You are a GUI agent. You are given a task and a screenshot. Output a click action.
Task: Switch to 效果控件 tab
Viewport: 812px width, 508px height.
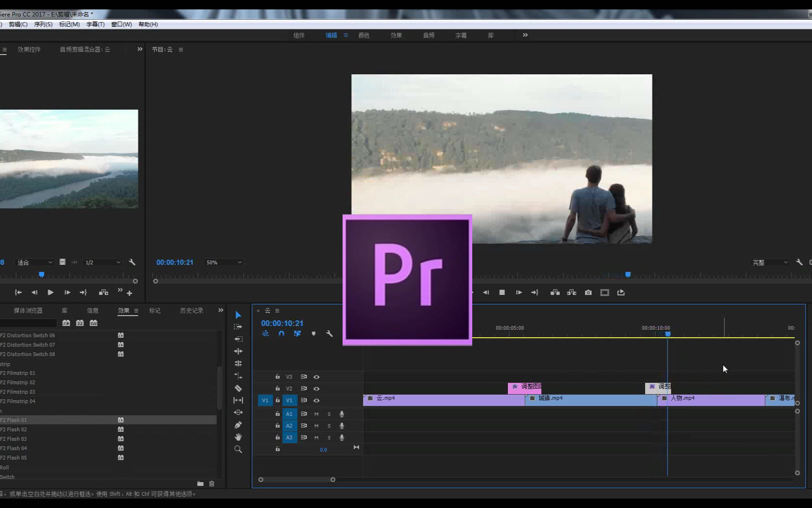(x=29, y=49)
